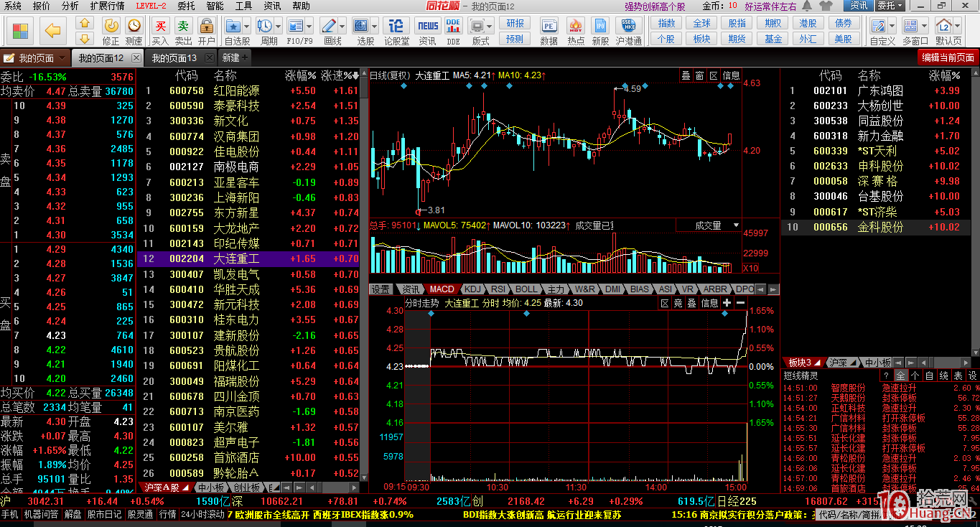The image size is (980, 527).
Task: Click the 板块 sector button
Action: tap(701, 39)
